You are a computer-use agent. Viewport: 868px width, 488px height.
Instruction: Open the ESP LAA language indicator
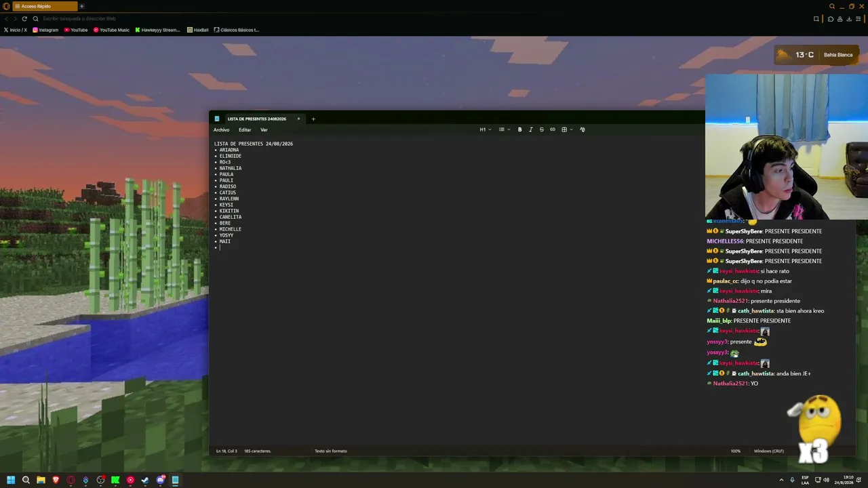pyautogui.click(x=805, y=480)
